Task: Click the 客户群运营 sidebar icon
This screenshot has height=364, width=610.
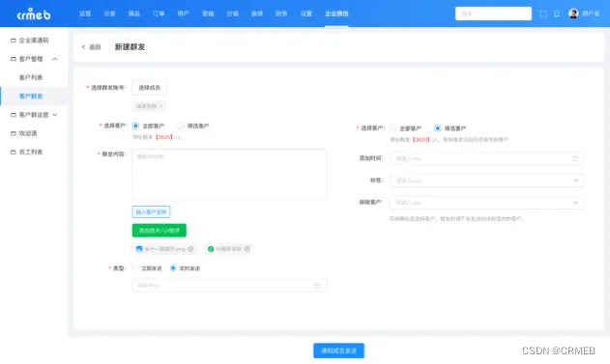Action: (x=14, y=115)
